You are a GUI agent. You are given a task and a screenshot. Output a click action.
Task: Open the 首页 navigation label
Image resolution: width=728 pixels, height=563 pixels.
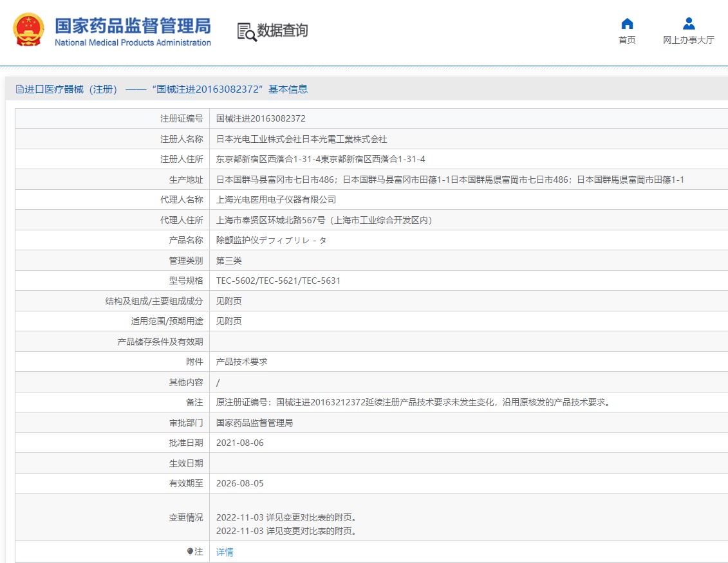tap(627, 40)
